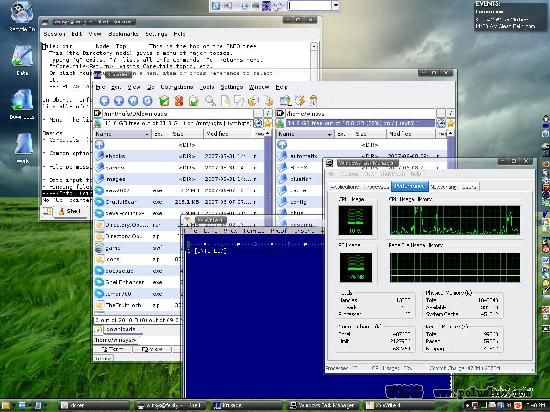Click the right panel Name column header dropdown arrow
Image resolution: width=550 pixels, height=412 pixels.
coord(329,134)
